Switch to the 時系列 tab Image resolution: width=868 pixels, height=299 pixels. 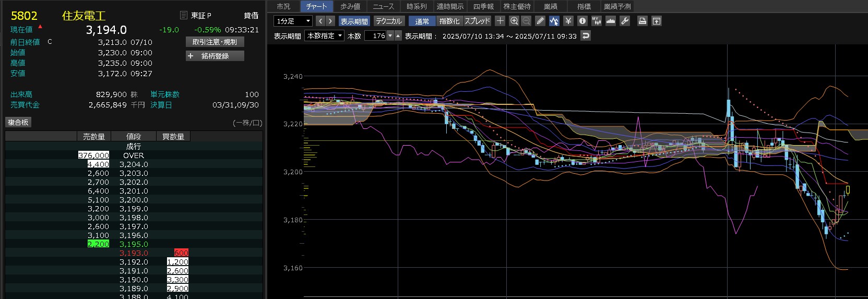click(x=417, y=6)
